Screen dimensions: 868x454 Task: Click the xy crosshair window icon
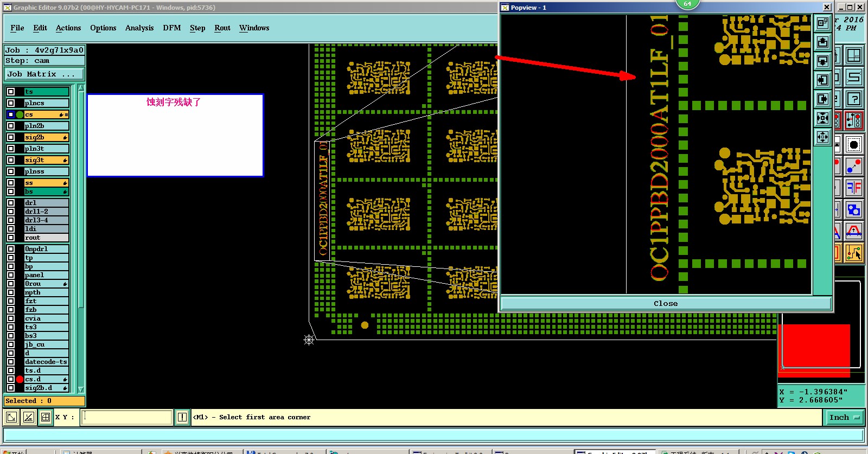(x=854, y=55)
